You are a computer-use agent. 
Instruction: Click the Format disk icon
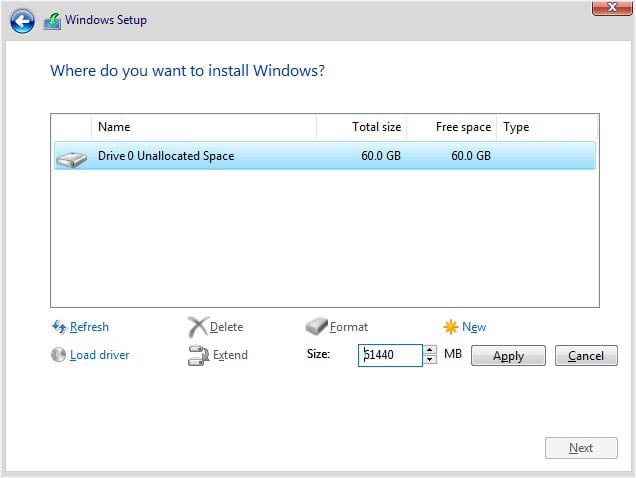pyautogui.click(x=316, y=327)
